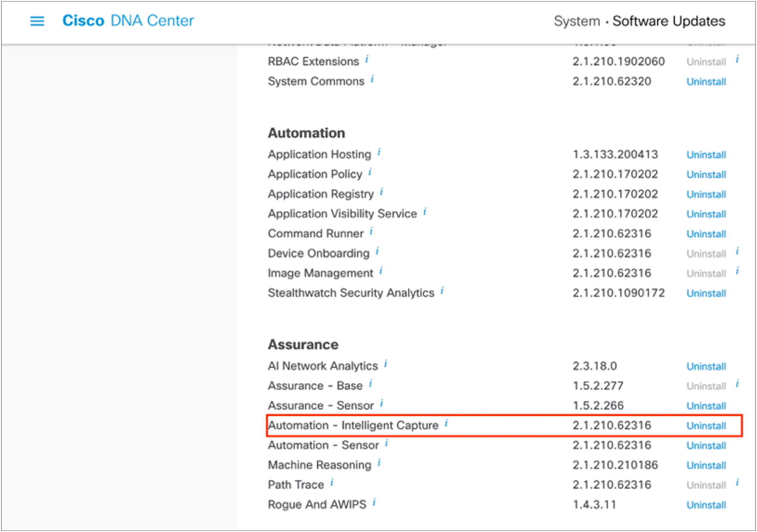Viewport: 757px width, 532px height.
Task: Show info icon next to RBAC Extensions
Action: coord(367,59)
